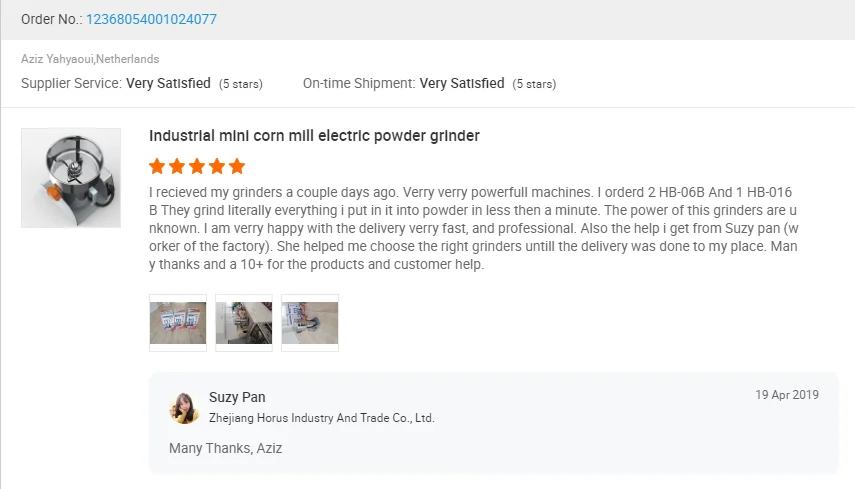Open the second review photo thumbnail
This screenshot has width=855, height=489.
(244, 323)
